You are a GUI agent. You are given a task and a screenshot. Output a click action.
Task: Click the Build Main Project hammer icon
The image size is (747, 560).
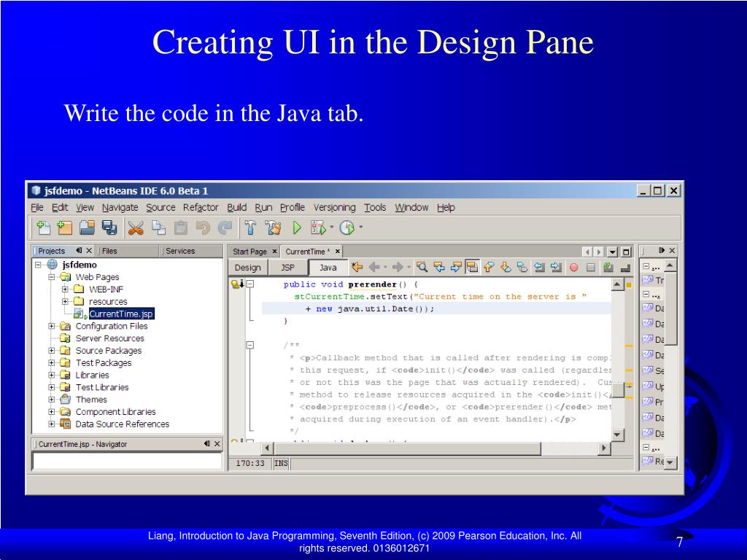tap(251, 227)
